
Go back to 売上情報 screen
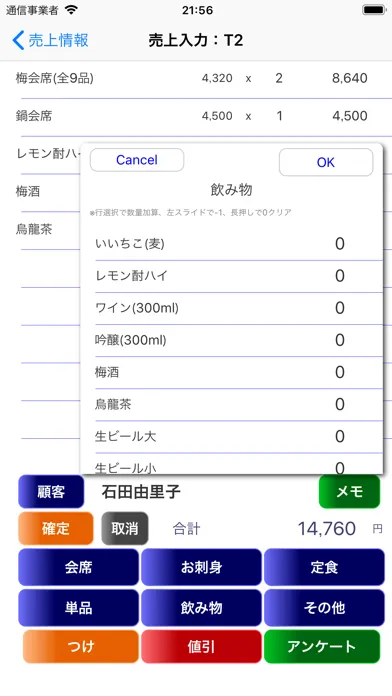click(50, 40)
